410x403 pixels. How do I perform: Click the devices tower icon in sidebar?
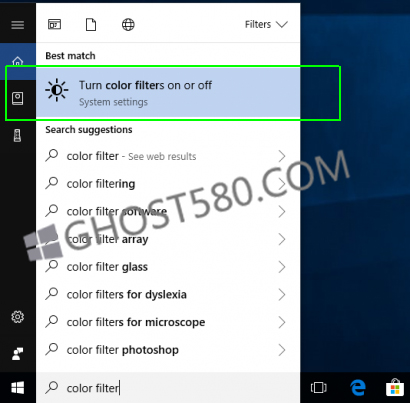(17, 135)
